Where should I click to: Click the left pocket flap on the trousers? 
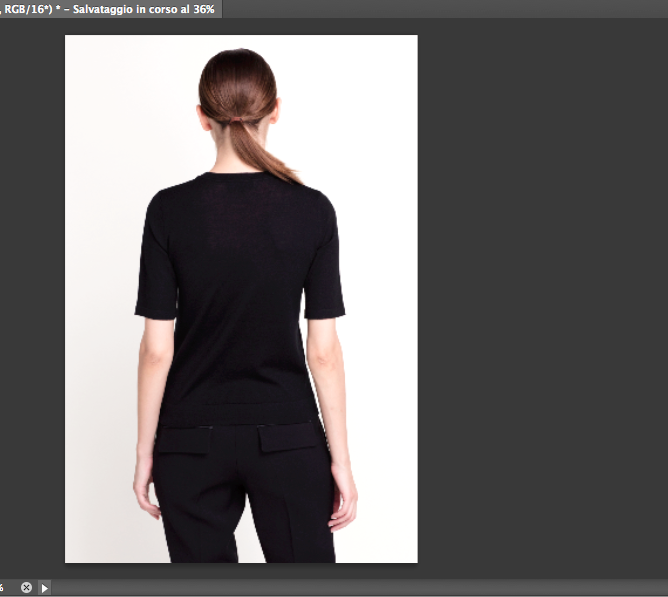click(182, 439)
